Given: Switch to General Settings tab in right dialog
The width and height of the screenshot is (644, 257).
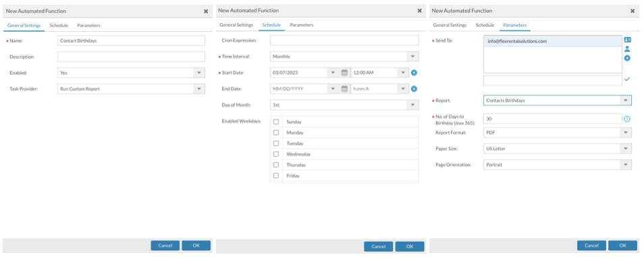Looking at the screenshot, I should tap(450, 25).
